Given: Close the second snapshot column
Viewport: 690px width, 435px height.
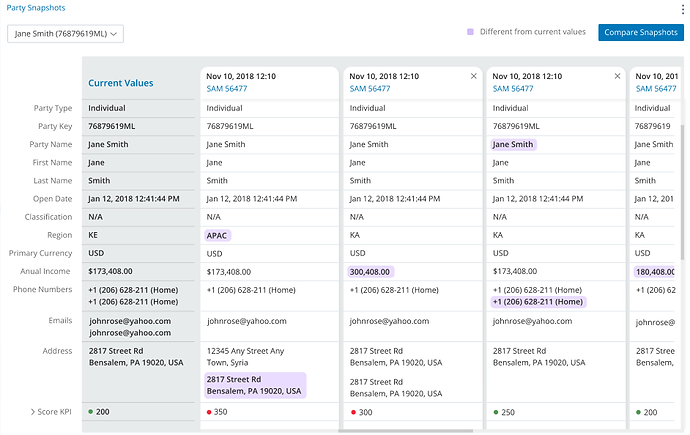Looking at the screenshot, I should pyautogui.click(x=474, y=76).
